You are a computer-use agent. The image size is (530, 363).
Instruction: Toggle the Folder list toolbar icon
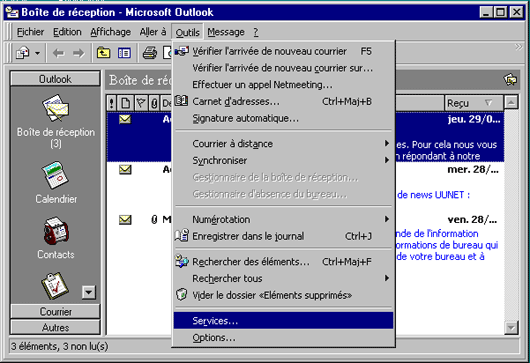pyautogui.click(x=124, y=53)
